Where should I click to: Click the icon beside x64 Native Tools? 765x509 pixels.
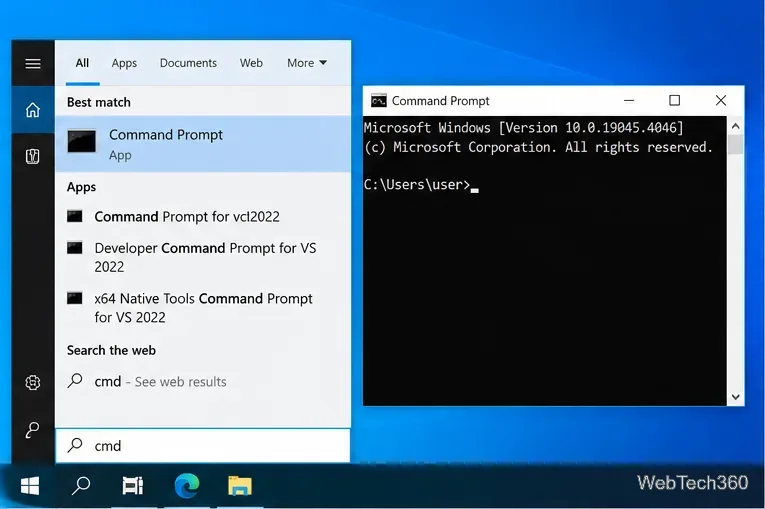point(75,298)
